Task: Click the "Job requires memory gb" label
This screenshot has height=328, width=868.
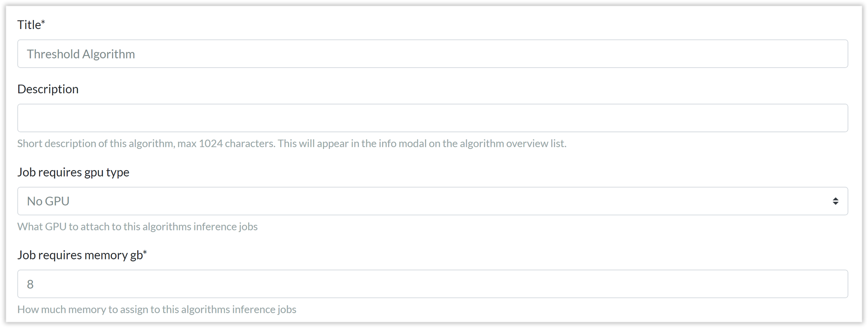Action: (x=80, y=255)
